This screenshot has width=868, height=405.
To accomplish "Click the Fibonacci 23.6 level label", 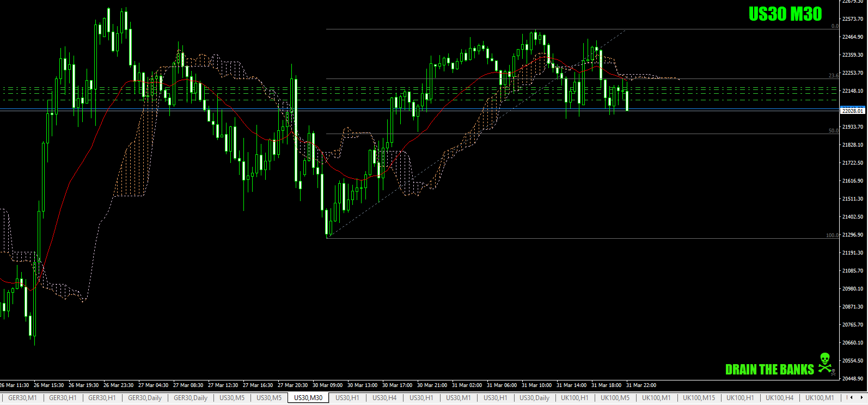I will click(834, 76).
